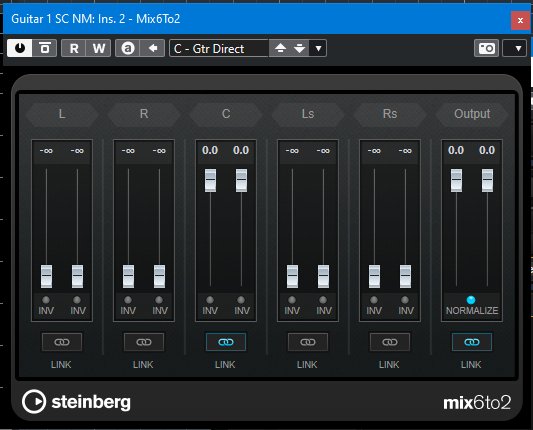Invert phase on R channel right INV
Image resolution: width=533 pixels, height=430 pixels.
coord(159,300)
